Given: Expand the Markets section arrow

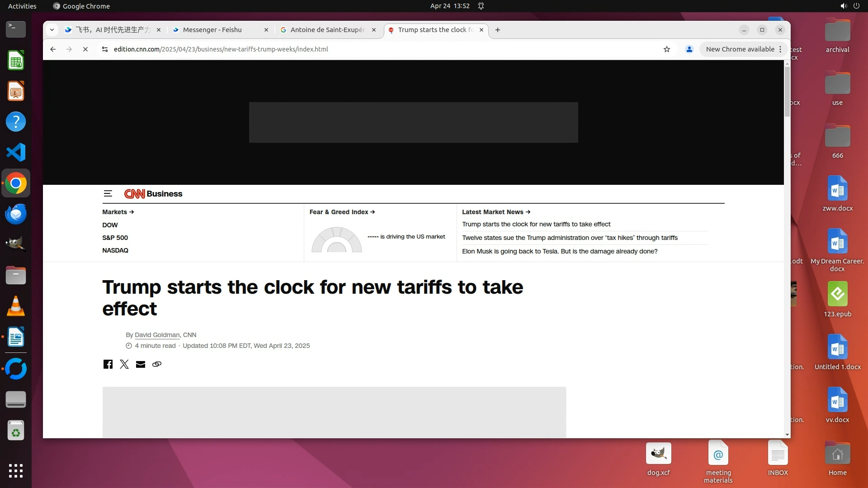Looking at the screenshot, I should click(131, 212).
